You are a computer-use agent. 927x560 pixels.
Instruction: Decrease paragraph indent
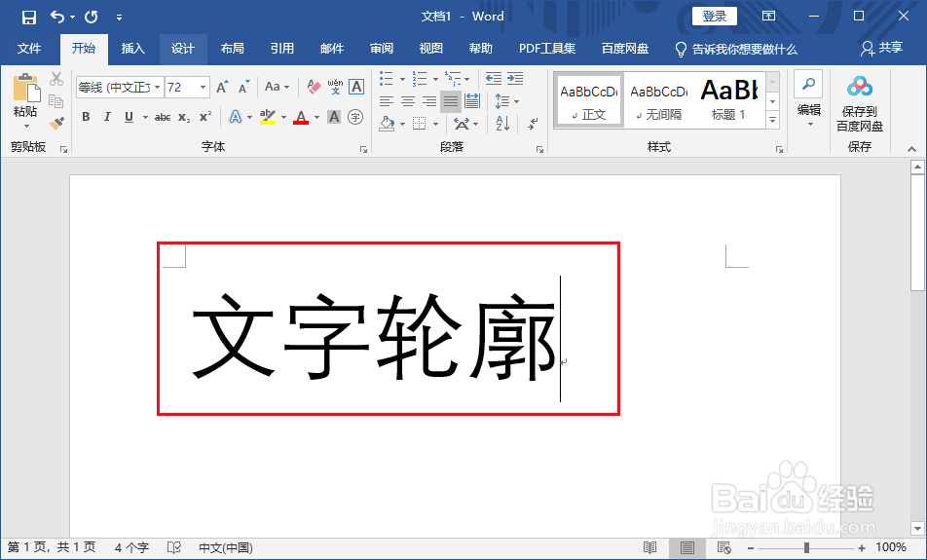(x=493, y=78)
